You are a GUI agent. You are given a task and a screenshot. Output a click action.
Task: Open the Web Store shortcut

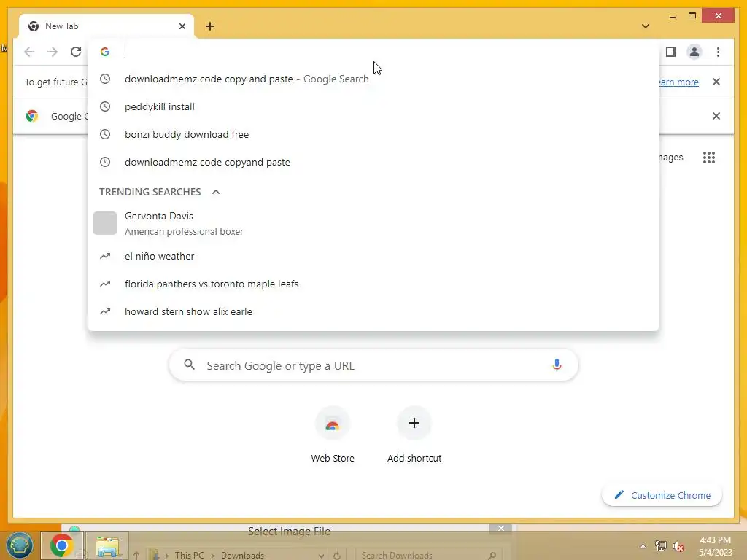pos(333,435)
